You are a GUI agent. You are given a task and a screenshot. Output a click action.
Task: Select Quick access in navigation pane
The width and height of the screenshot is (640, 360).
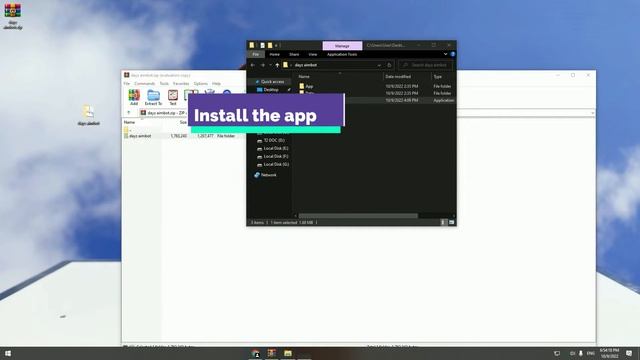click(272, 82)
